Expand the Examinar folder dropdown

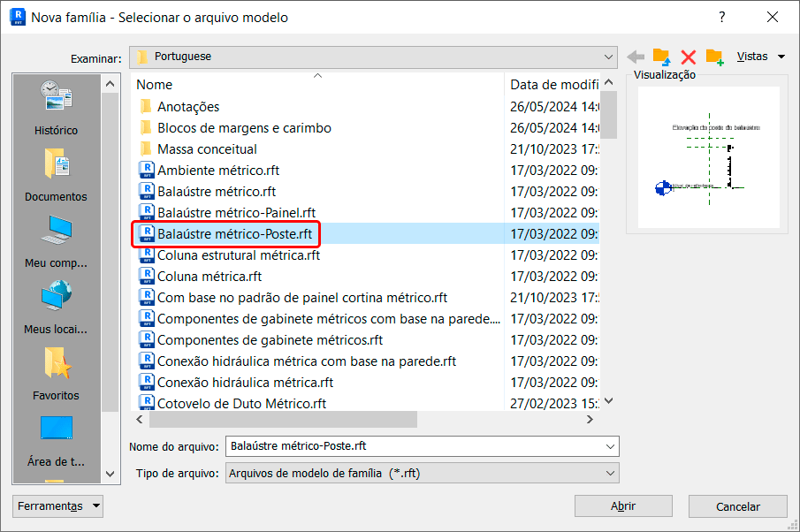point(608,57)
